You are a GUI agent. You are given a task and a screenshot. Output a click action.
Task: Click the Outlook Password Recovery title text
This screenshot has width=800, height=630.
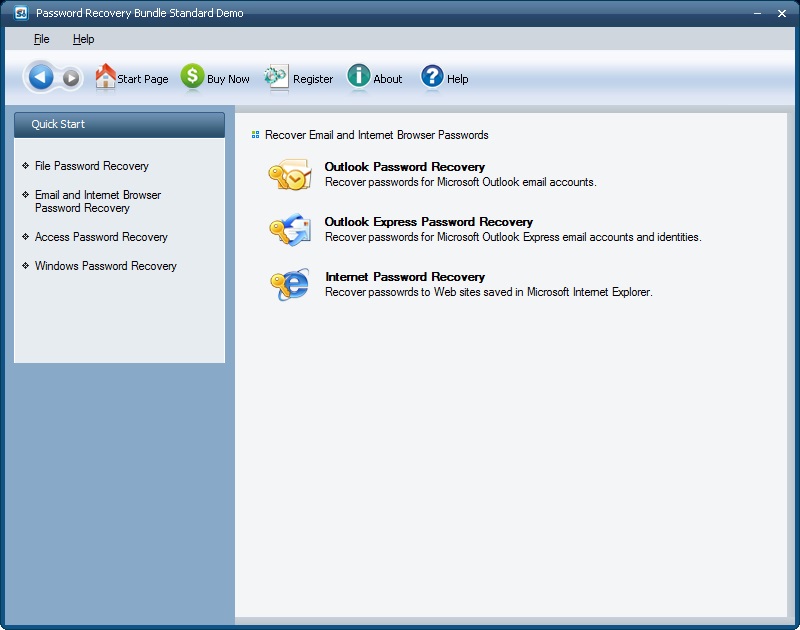[x=404, y=166]
